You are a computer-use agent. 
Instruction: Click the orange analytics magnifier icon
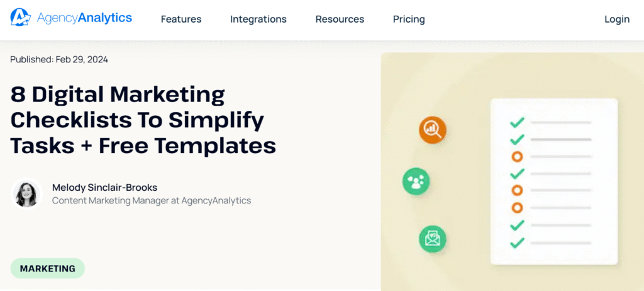pos(433,130)
